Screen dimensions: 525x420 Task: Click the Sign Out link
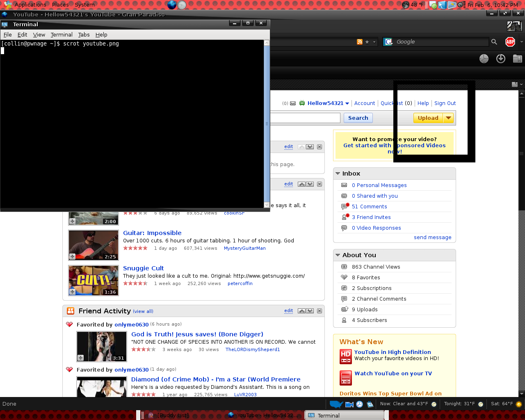click(x=445, y=103)
